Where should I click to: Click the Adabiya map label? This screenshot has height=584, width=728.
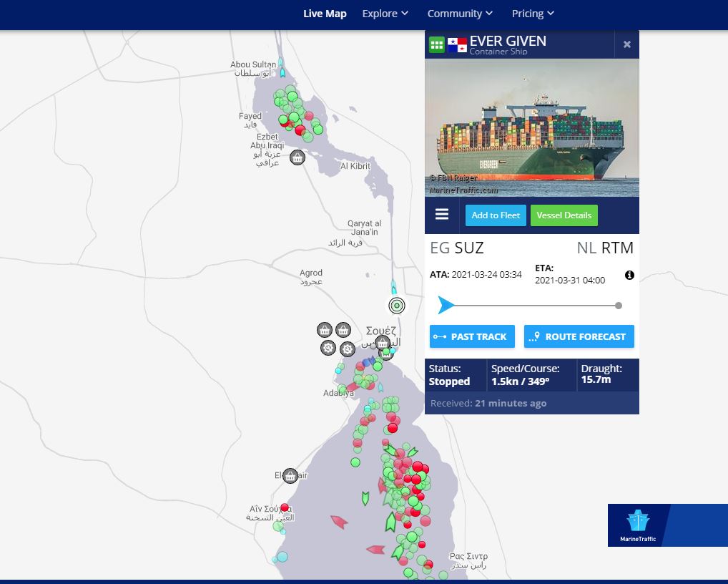click(x=338, y=393)
